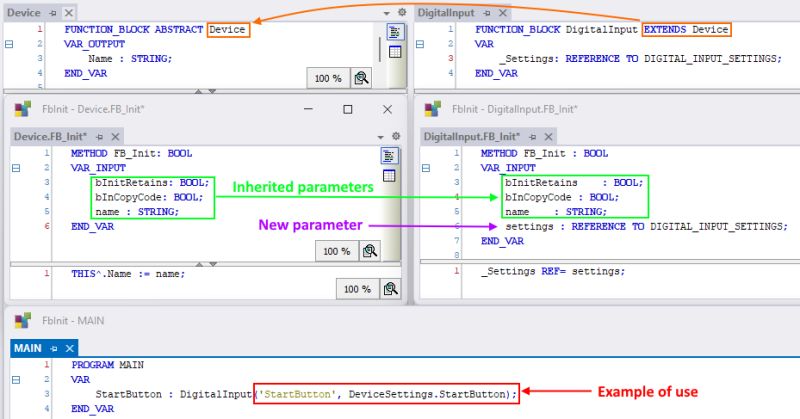Open 100 % zoom in Device.FB_Init declaration
The image size is (800, 419).
point(337,251)
